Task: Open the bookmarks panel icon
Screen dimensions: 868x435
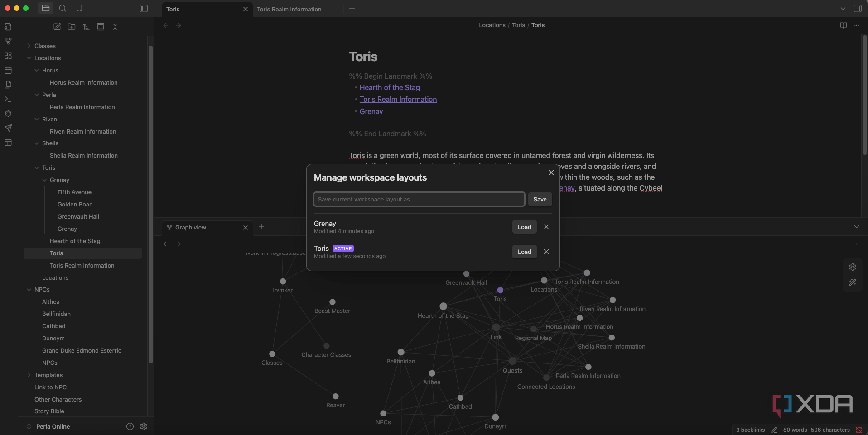Action: pos(79,8)
